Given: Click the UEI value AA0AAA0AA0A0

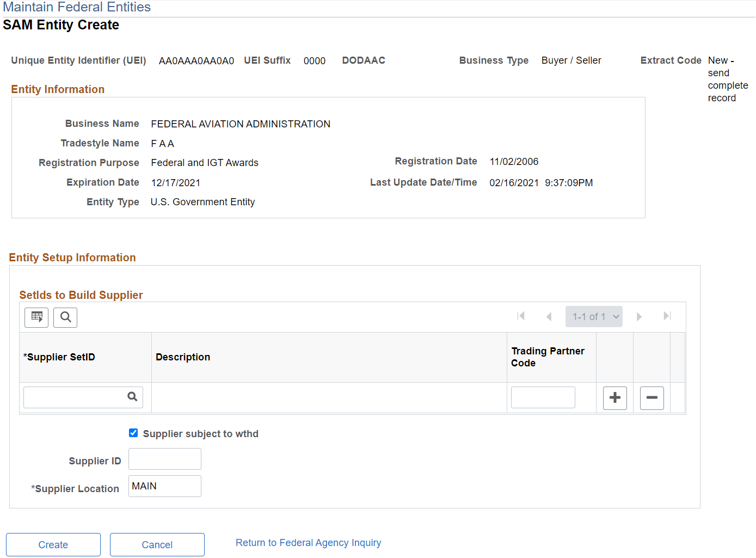Looking at the screenshot, I should pos(196,61).
